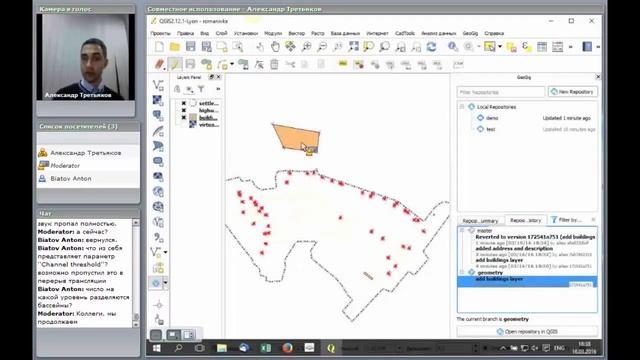
Task: Close the GeoGig panel
Action: click(598, 77)
